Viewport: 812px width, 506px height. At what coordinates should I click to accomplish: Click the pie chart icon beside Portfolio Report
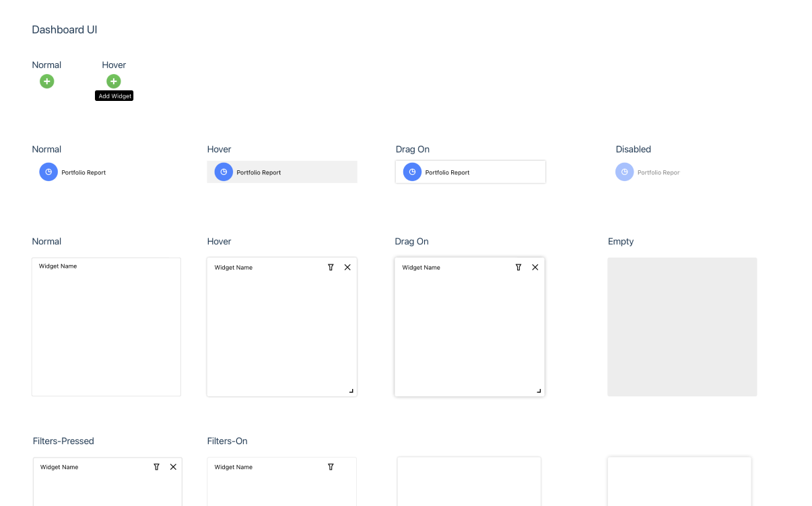[48, 172]
